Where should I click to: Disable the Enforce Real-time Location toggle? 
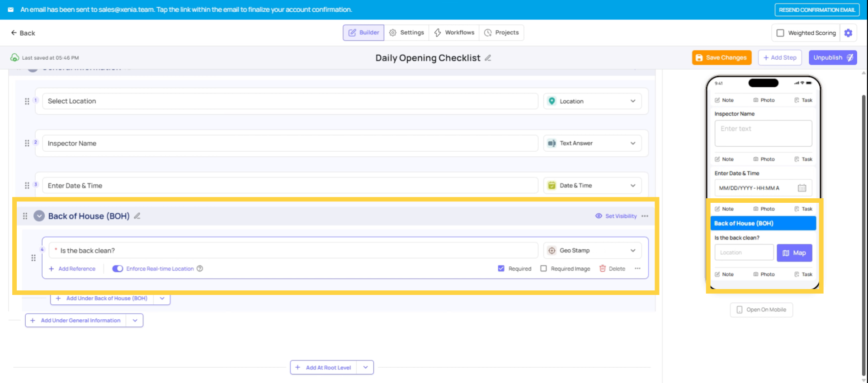118,269
